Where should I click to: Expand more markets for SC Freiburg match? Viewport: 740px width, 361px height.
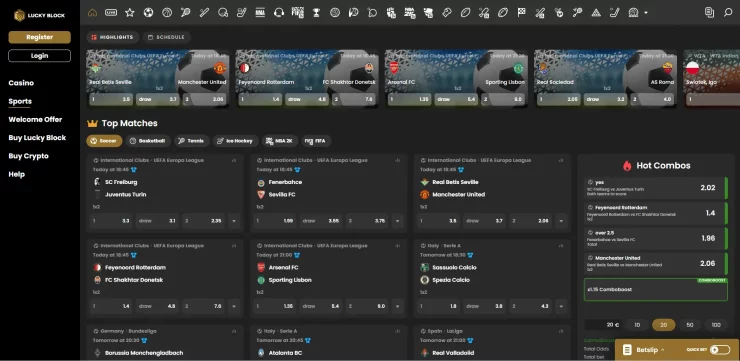coord(234,221)
